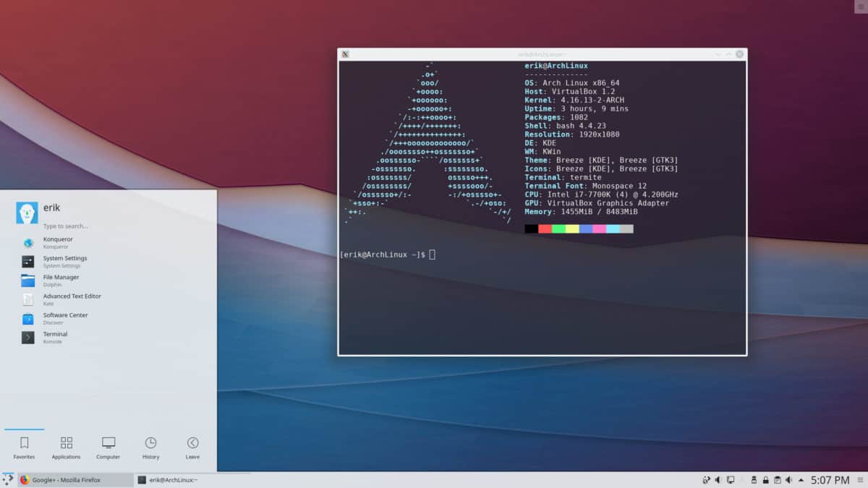Click the lock icon in the system tray
This screenshot has width=868, height=488.
[765, 479]
